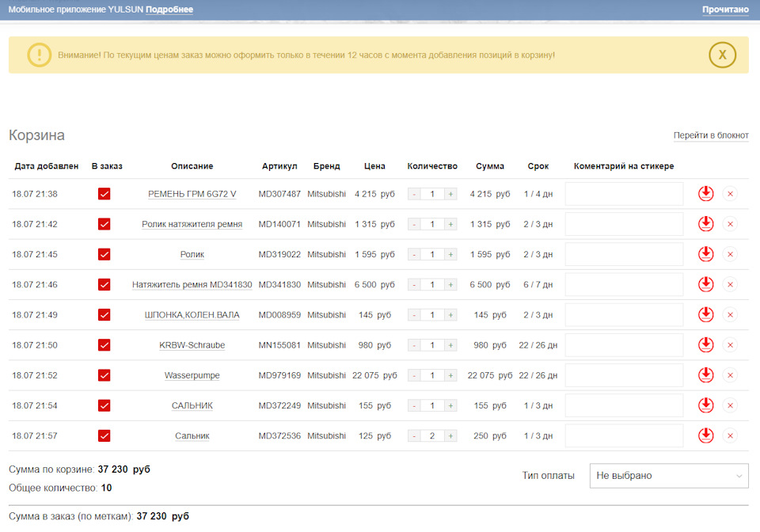Increase quantity of ШПОНКА,КОЛЕН.ВАЛА
The image size is (760, 532).
tap(450, 315)
